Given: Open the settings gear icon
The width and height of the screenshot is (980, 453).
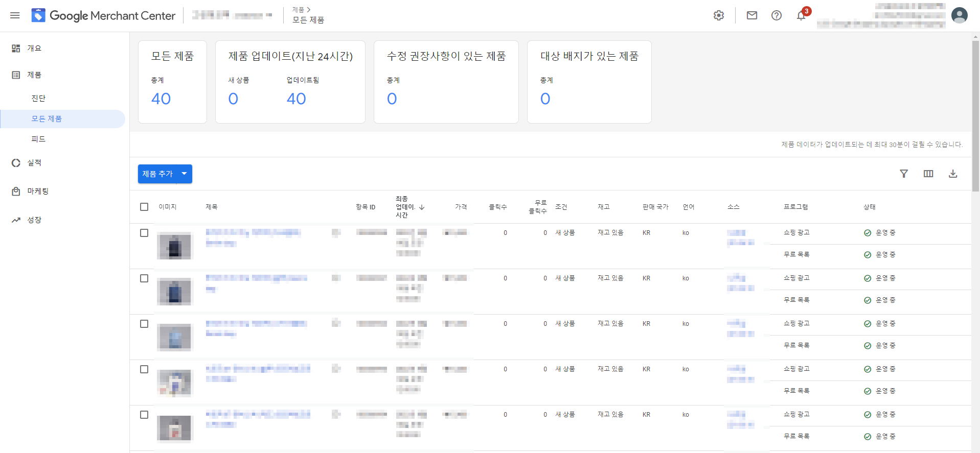Looking at the screenshot, I should [719, 15].
